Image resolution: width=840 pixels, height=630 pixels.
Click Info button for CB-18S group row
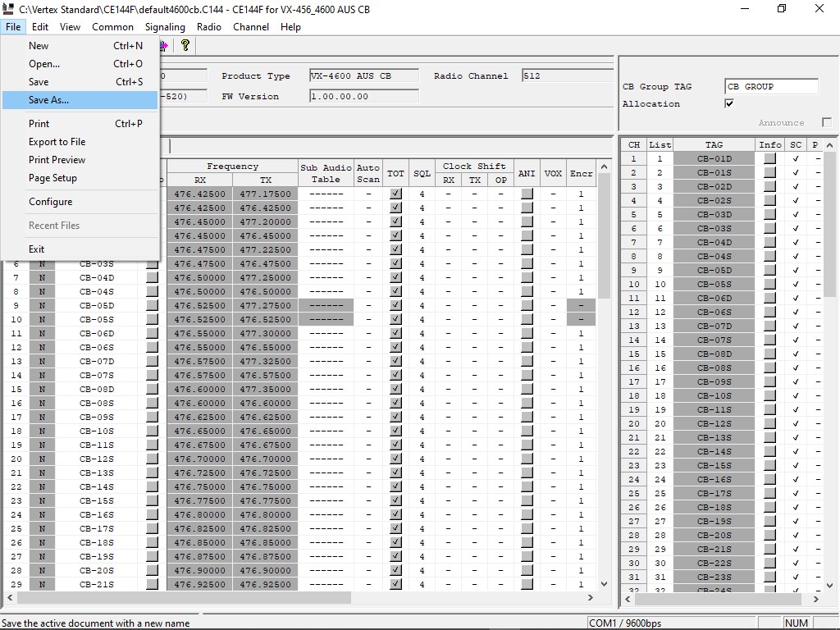click(x=769, y=507)
